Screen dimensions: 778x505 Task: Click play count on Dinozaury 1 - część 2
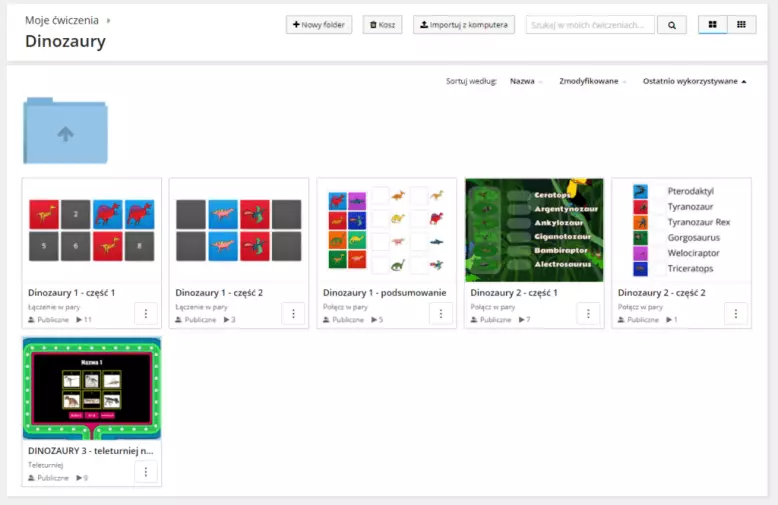pos(230,320)
